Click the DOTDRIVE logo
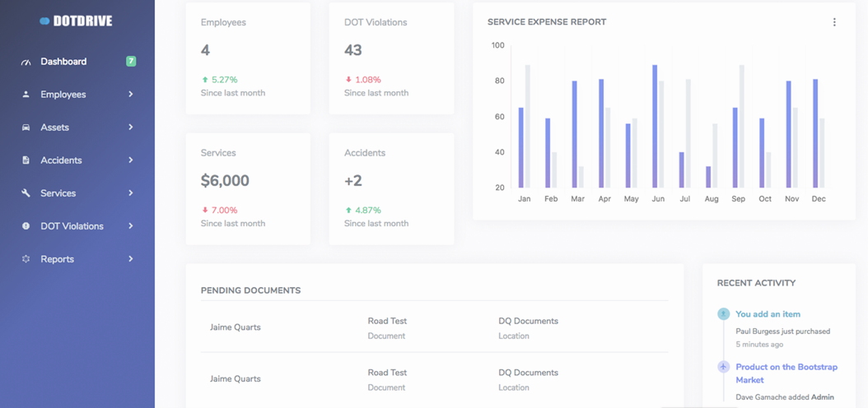The width and height of the screenshot is (868, 408). (x=77, y=21)
